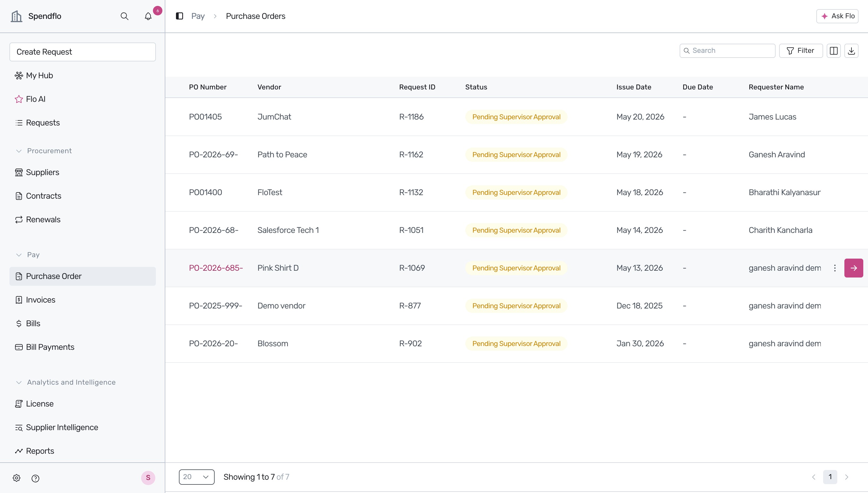Focus the Search input field
This screenshot has width=868, height=493.
click(727, 51)
